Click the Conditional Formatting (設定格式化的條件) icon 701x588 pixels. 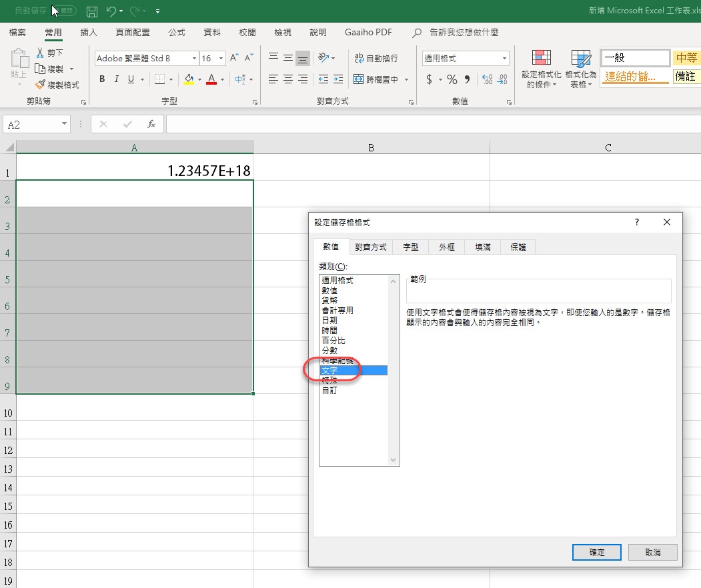pos(542,69)
